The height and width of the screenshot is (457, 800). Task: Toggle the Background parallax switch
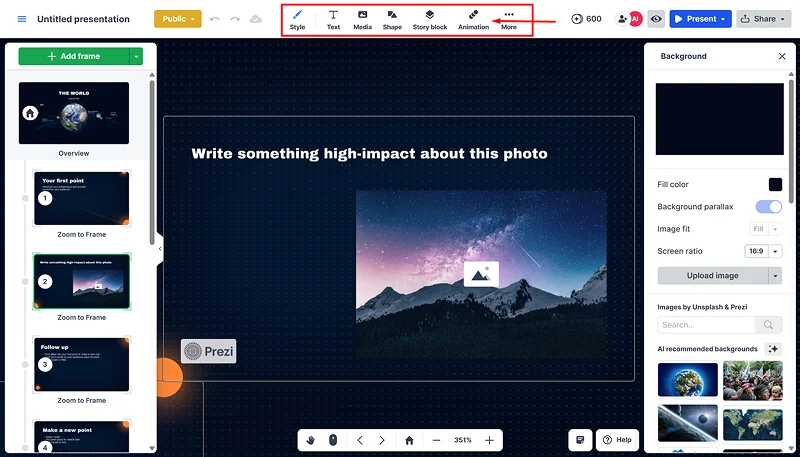[768, 207]
